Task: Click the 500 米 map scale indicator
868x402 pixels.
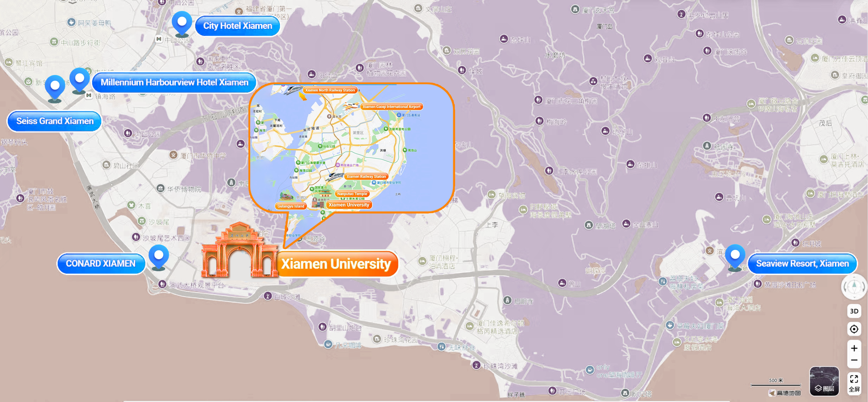Action: [776, 383]
